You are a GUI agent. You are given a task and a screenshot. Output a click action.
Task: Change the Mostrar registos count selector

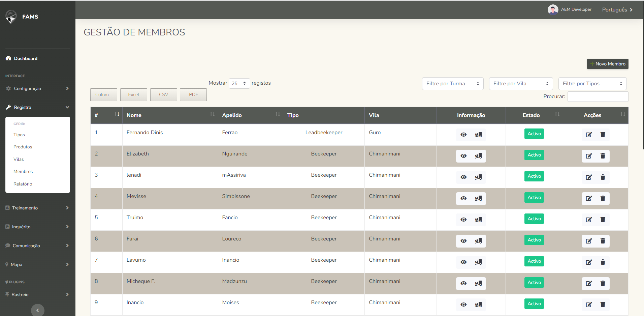pyautogui.click(x=239, y=83)
